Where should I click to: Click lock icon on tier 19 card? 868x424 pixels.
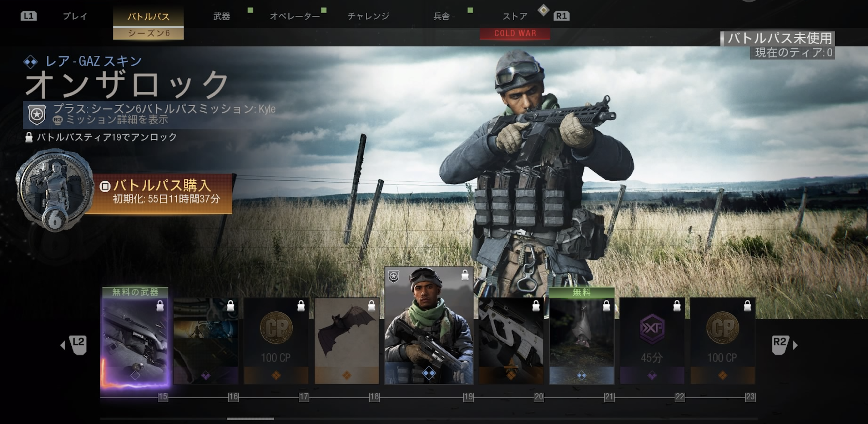(x=465, y=275)
